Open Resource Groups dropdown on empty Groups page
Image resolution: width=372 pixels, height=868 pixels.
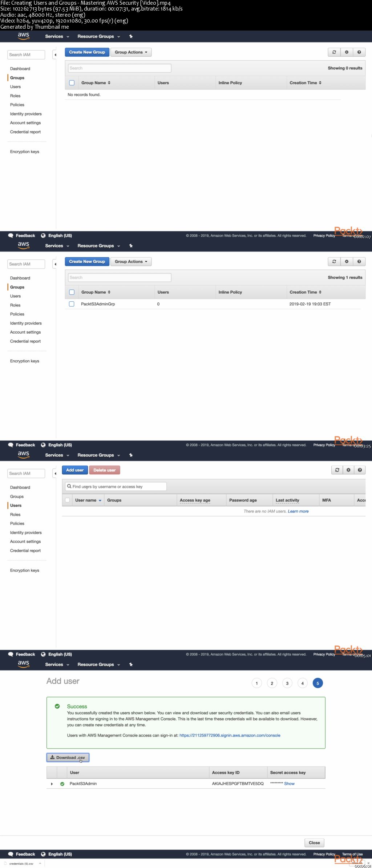click(98, 36)
